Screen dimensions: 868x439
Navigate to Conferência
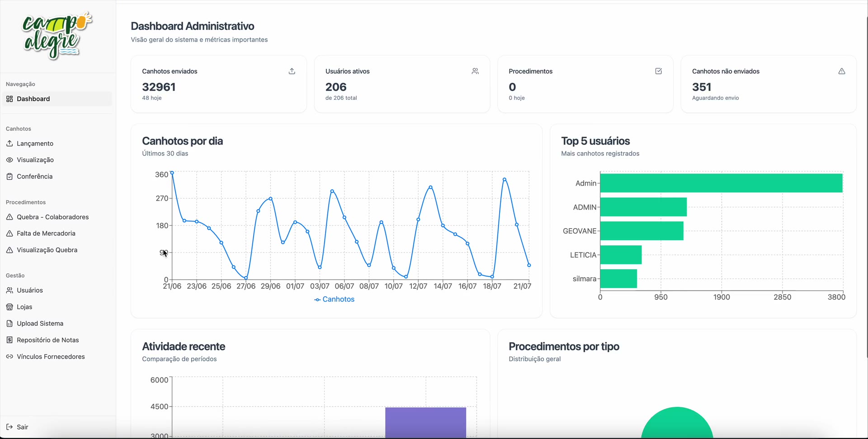point(57,177)
